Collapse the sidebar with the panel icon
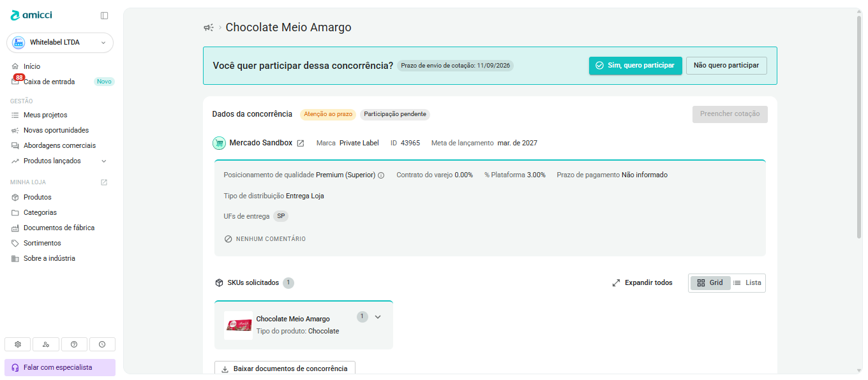The image size is (868, 380). [104, 15]
